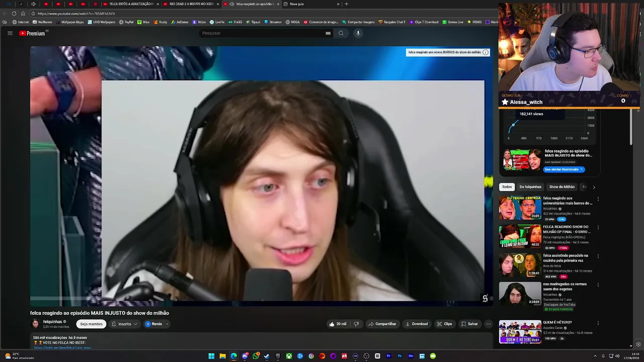Expand the Inscrito notification dropdown
644x362 pixels.
coord(124,324)
